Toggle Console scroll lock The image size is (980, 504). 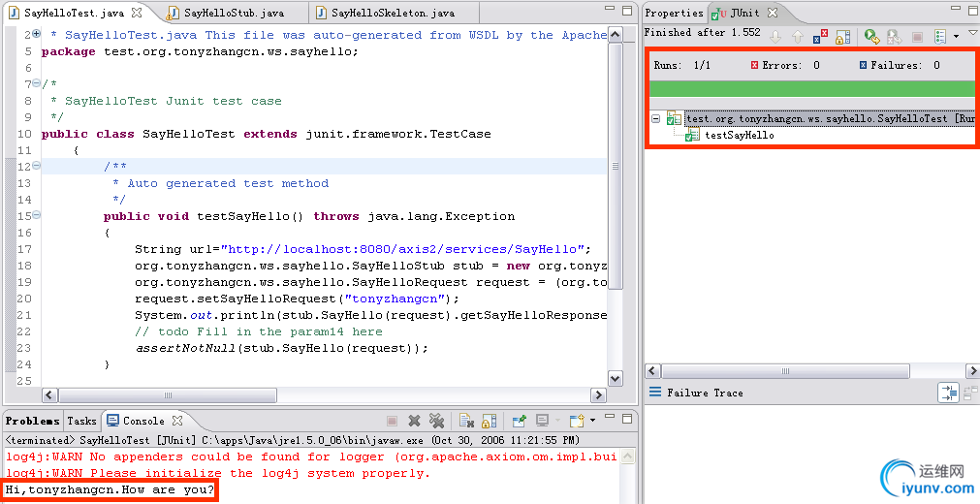tap(490, 421)
